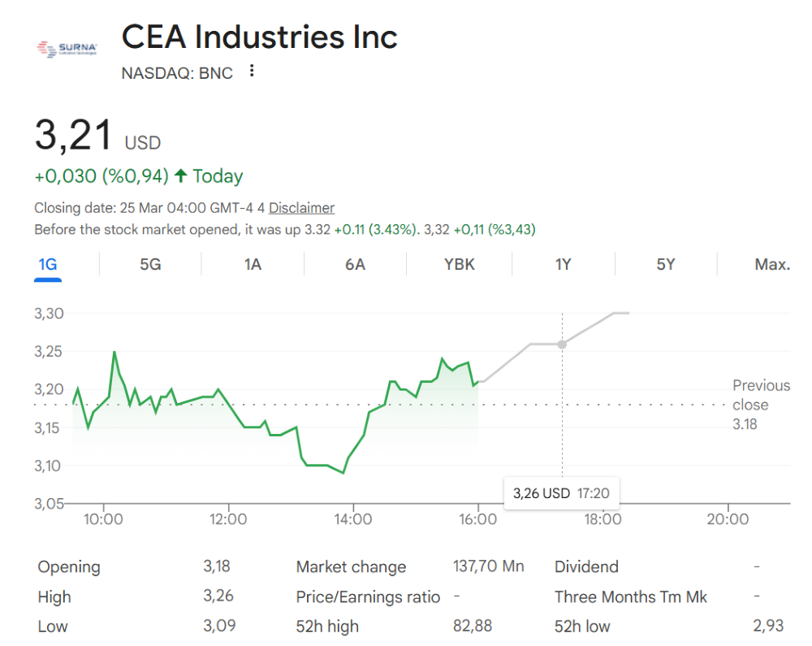The width and height of the screenshot is (812, 646).
Task: Open the Disclaimer link
Action: [x=301, y=208]
